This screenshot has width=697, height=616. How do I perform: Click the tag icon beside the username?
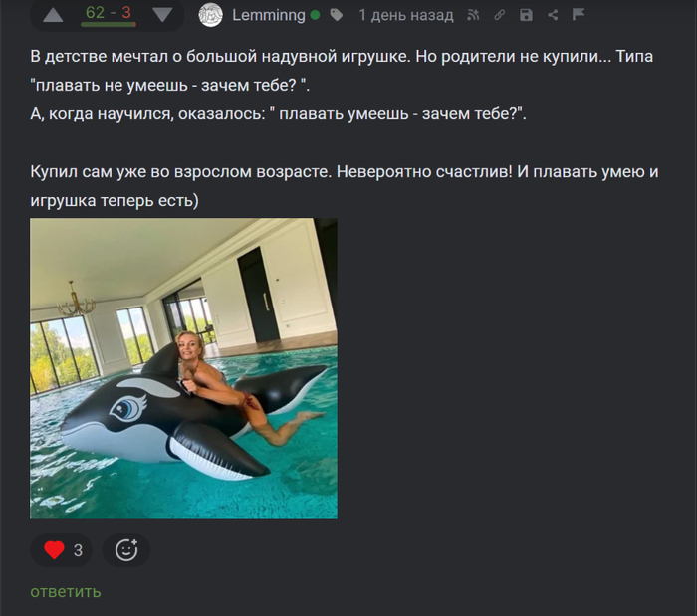(x=337, y=15)
